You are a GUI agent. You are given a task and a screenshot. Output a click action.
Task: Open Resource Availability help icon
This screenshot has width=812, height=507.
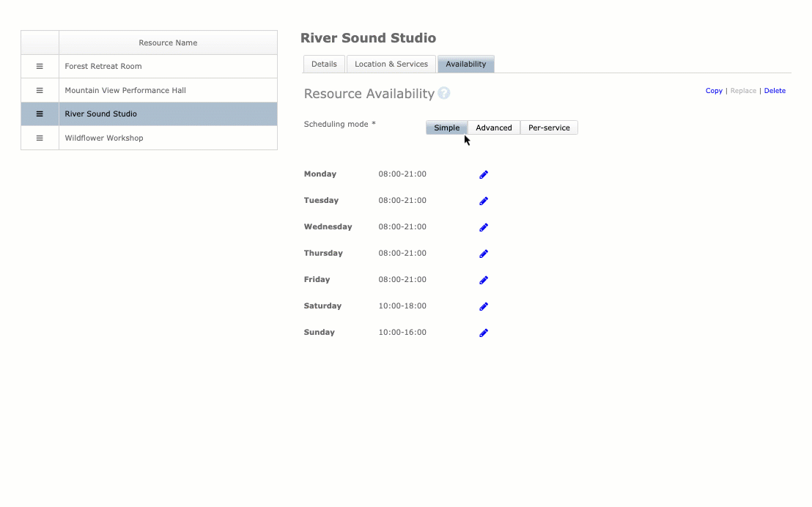(x=443, y=93)
